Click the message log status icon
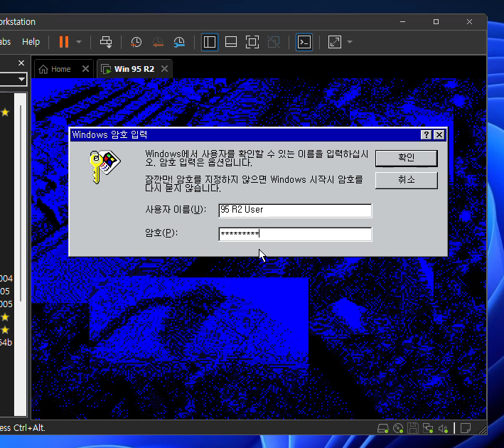The width and height of the screenshot is (504, 448). pyautogui.click(x=466, y=428)
